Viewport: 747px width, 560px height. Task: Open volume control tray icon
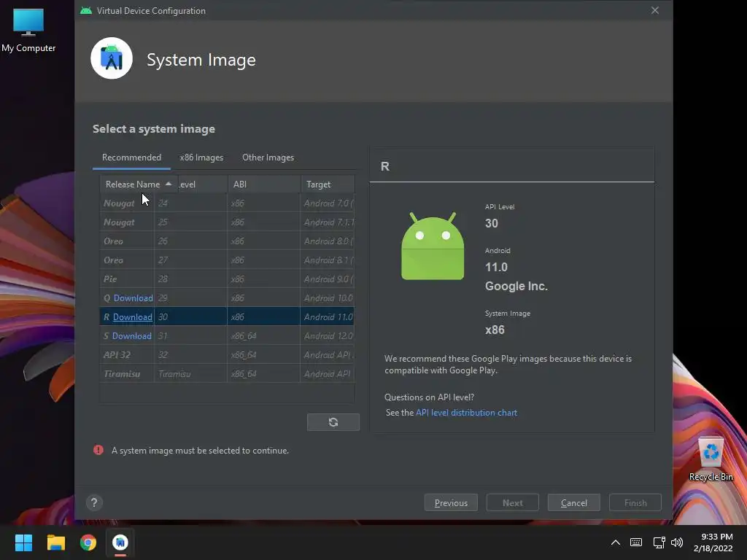(676, 542)
